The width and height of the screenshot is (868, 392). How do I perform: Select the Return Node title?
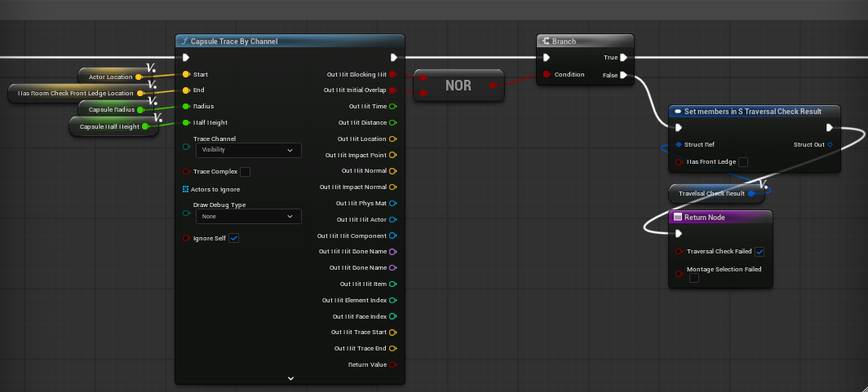(x=705, y=218)
